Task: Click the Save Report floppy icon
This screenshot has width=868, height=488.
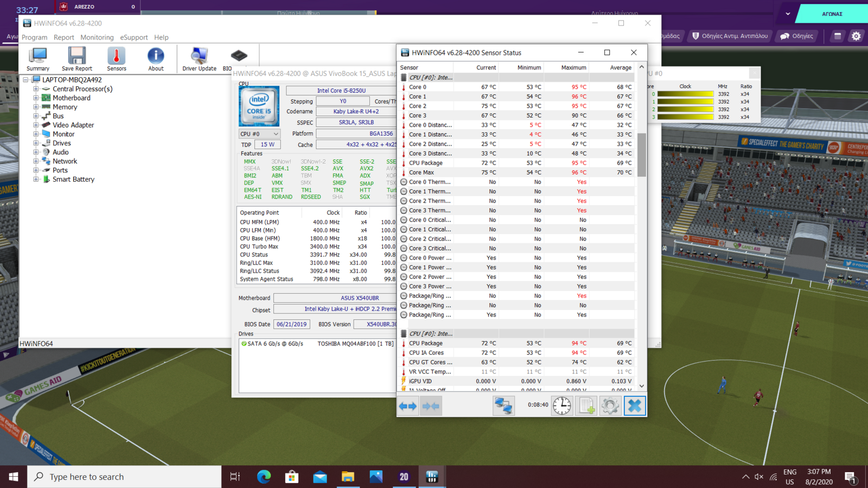Action: (x=76, y=59)
